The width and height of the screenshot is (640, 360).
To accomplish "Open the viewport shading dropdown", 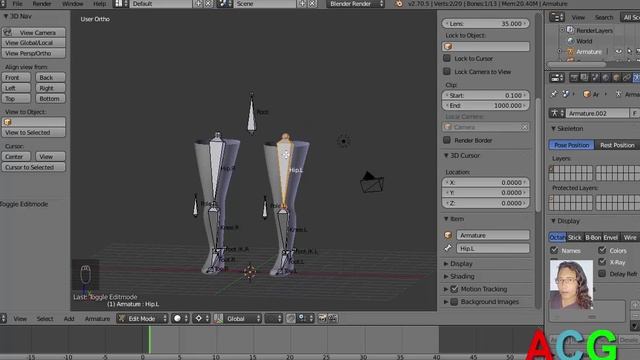I will coord(181,318).
